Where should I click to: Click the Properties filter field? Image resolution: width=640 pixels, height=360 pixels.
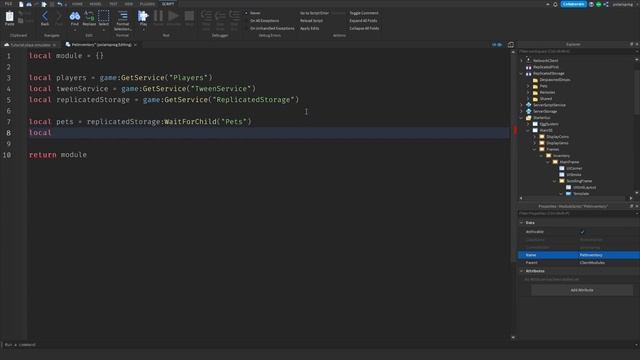576,213
